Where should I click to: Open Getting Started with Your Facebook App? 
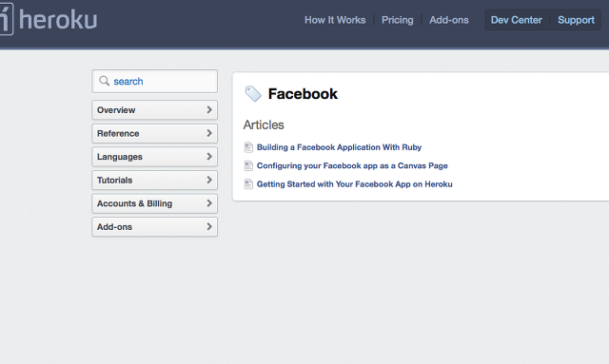[355, 184]
